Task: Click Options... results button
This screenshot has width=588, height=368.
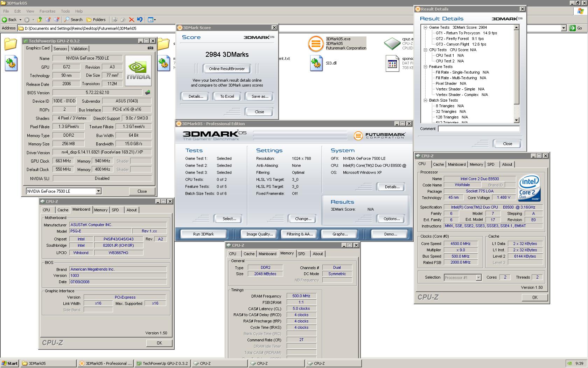Action: click(x=392, y=219)
